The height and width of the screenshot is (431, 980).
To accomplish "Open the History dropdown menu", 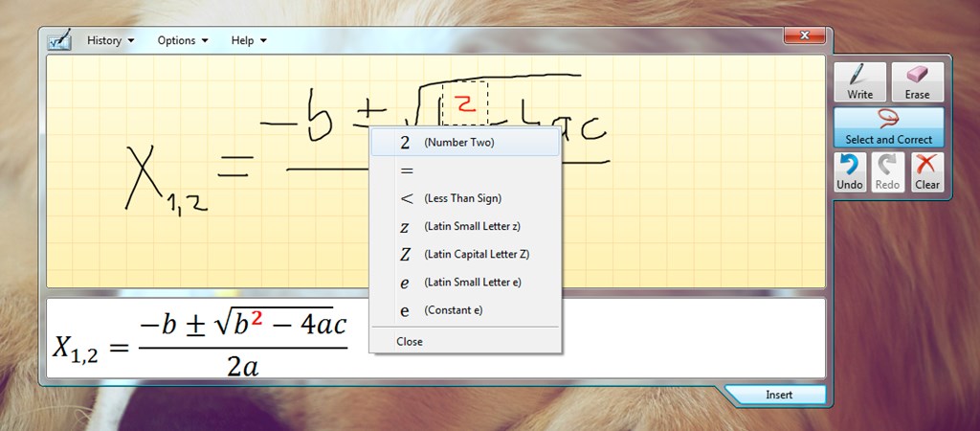I will point(111,40).
